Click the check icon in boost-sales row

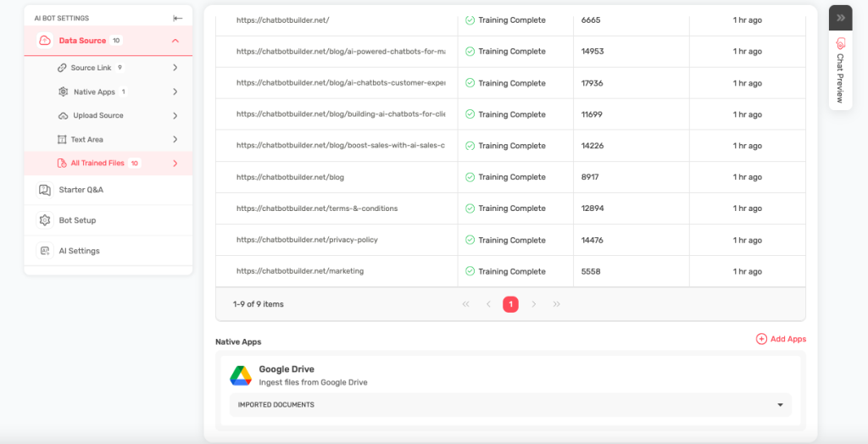tap(470, 146)
